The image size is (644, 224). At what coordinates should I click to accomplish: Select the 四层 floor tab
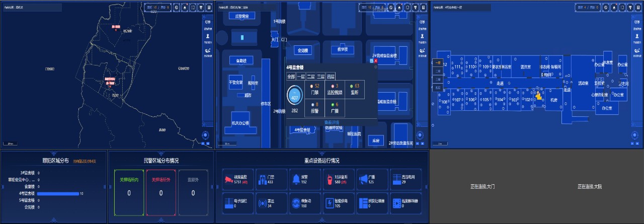coord(330,77)
